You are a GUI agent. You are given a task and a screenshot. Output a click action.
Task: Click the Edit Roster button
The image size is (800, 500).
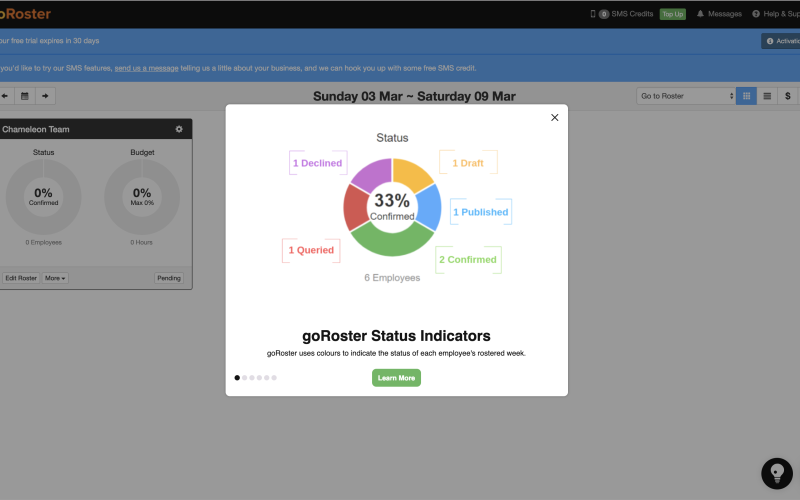[x=21, y=278]
